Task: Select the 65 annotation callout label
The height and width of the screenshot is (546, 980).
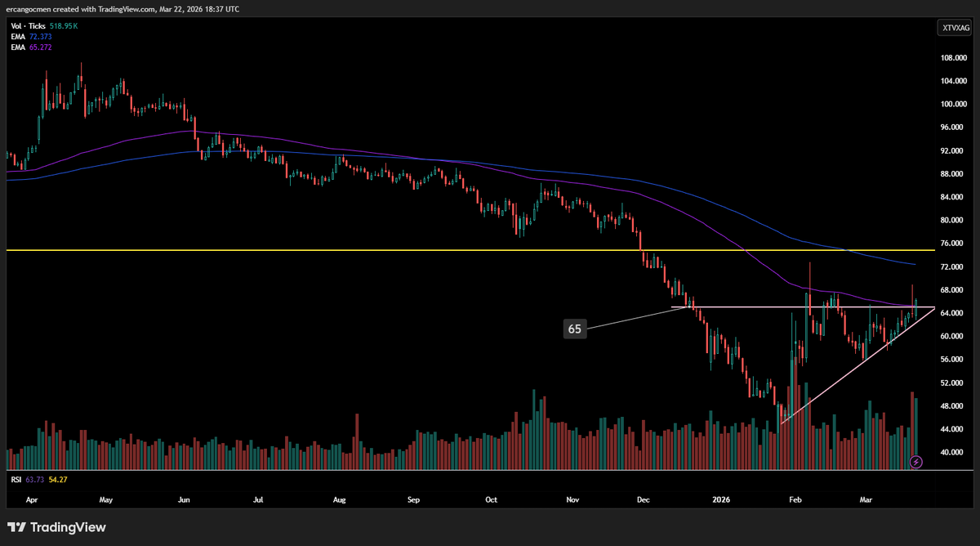Action: pyautogui.click(x=575, y=329)
